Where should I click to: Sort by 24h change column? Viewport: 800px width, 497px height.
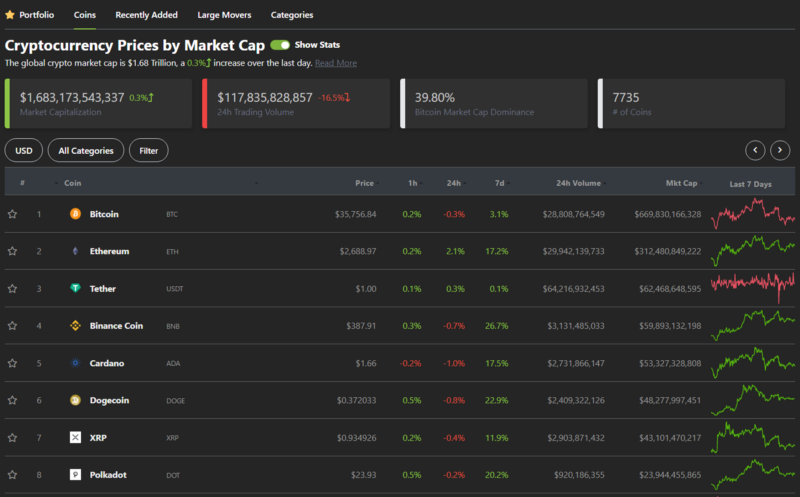tap(454, 183)
